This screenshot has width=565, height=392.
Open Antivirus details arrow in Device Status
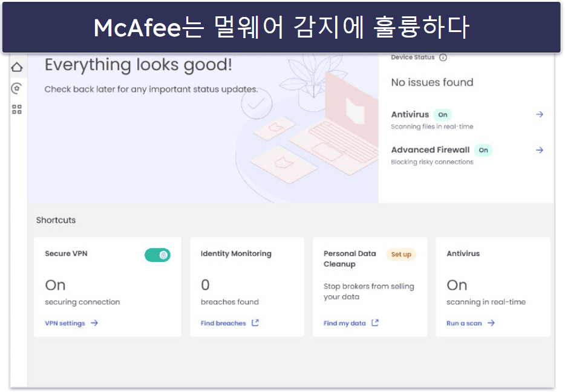[x=540, y=114]
